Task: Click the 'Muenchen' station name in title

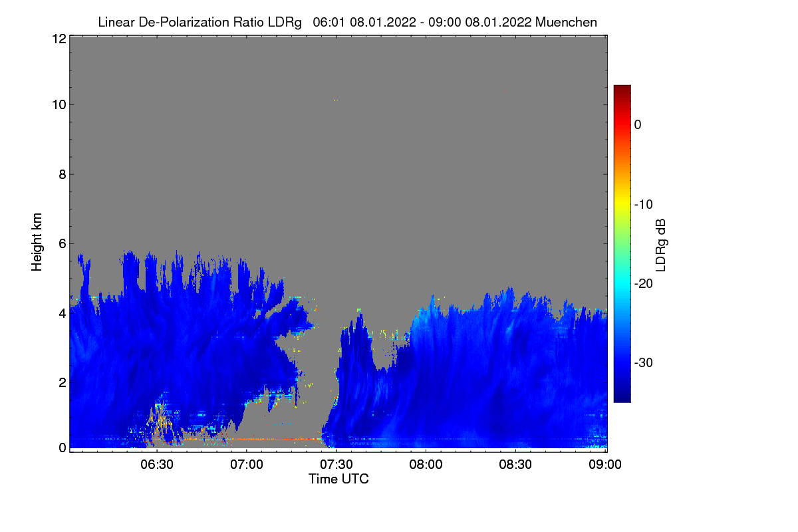Action: pos(566,22)
